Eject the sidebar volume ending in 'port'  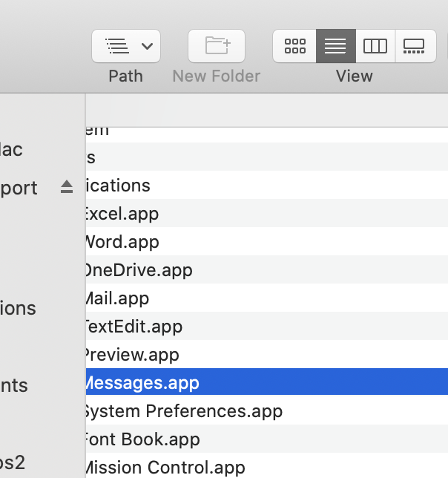[x=67, y=187]
